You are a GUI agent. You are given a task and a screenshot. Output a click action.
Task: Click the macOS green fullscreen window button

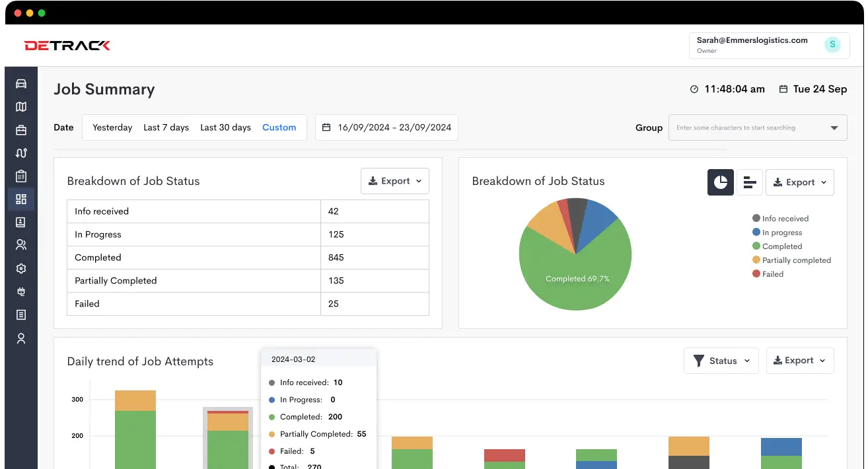click(x=42, y=13)
